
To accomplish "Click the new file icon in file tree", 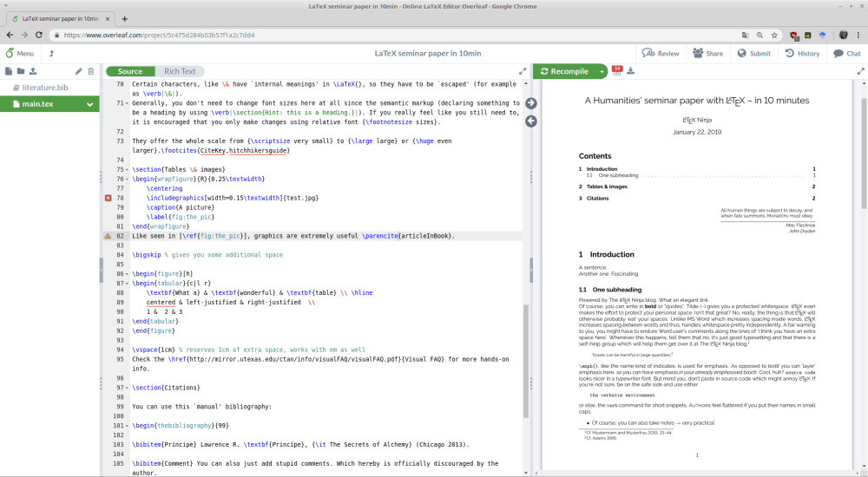I will tap(9, 71).
